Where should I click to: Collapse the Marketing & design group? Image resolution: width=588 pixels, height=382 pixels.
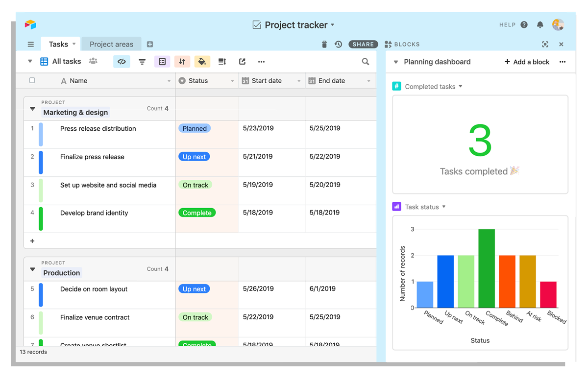[x=33, y=109]
